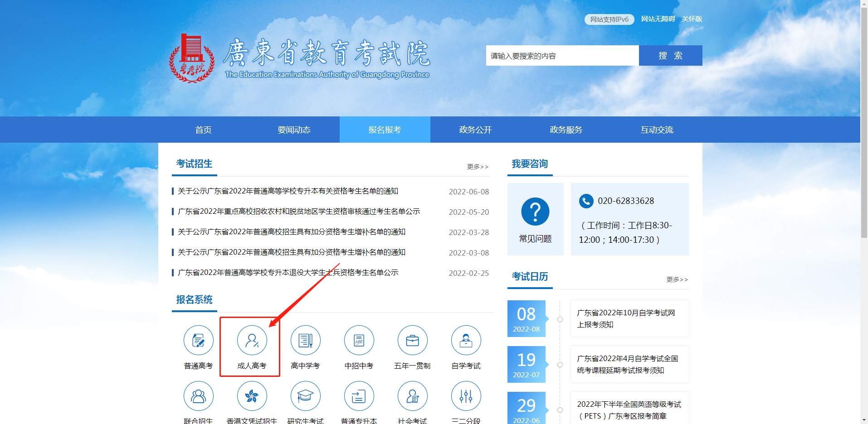Open the 政务服务 navigation tab
This screenshot has width=868, height=424.
(x=566, y=130)
